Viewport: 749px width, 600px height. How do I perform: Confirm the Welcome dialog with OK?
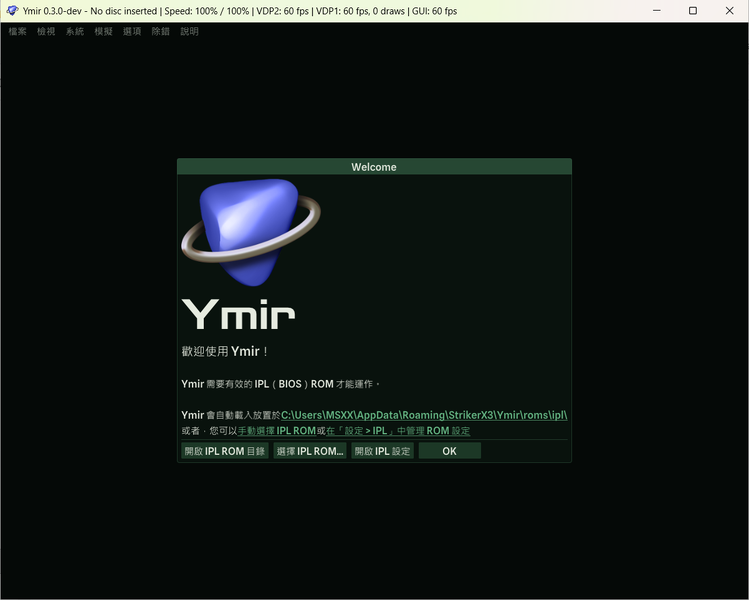tap(449, 451)
